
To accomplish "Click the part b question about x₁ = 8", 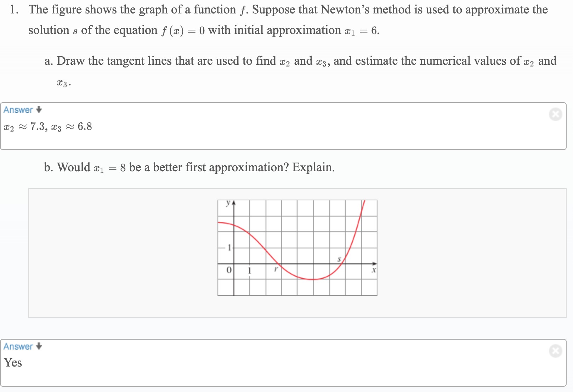I will click(189, 167).
